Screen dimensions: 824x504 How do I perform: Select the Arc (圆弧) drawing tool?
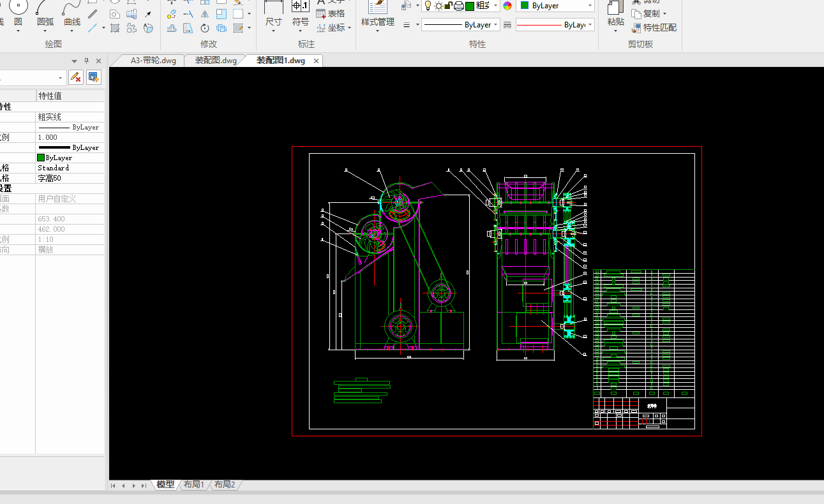click(x=45, y=14)
